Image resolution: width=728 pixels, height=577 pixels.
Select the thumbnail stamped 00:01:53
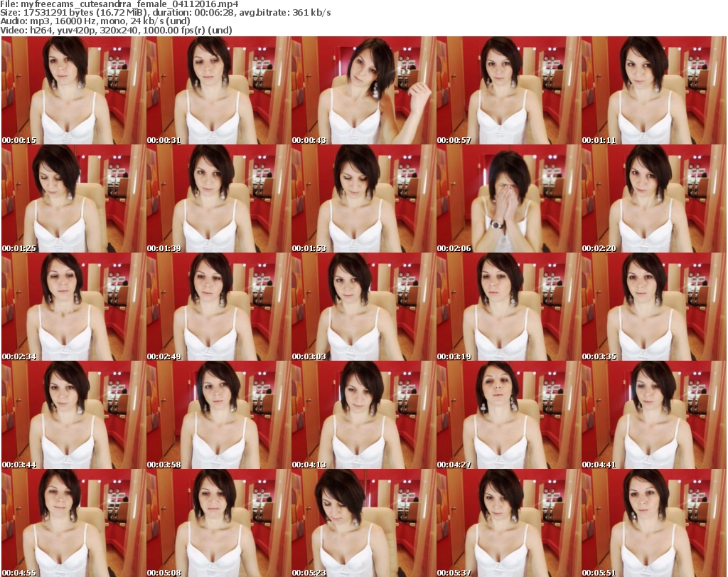363,198
